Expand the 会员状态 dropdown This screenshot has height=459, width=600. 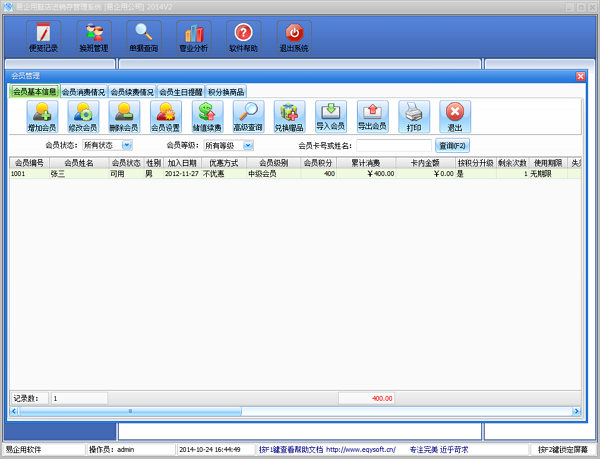(127, 145)
